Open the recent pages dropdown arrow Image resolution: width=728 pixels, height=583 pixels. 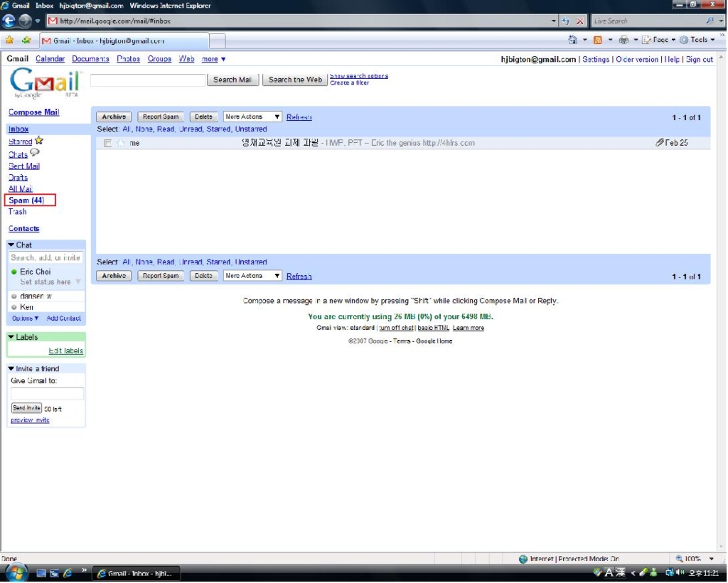coord(38,21)
